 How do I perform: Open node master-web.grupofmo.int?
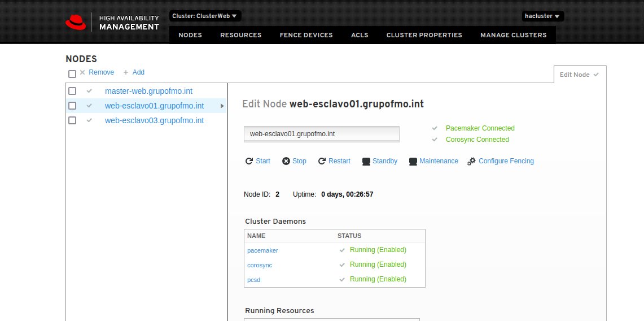click(x=148, y=91)
